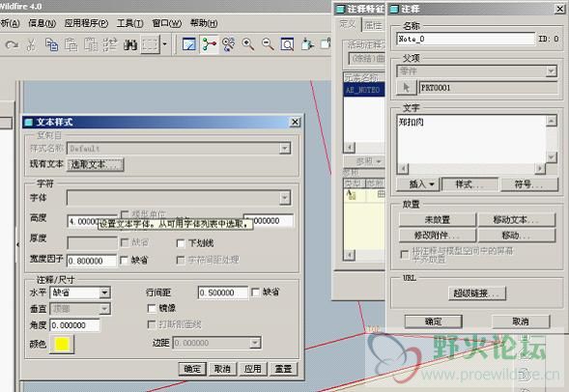The image size is (569, 392).
Task: Click the yellow 颜色 color swatch
Action: pos(62,344)
